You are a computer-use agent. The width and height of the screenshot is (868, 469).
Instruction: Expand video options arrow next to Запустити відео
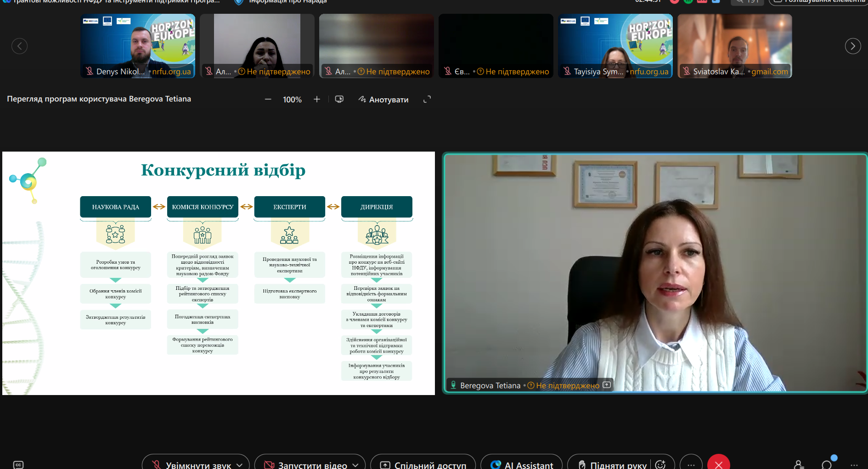pos(355,465)
